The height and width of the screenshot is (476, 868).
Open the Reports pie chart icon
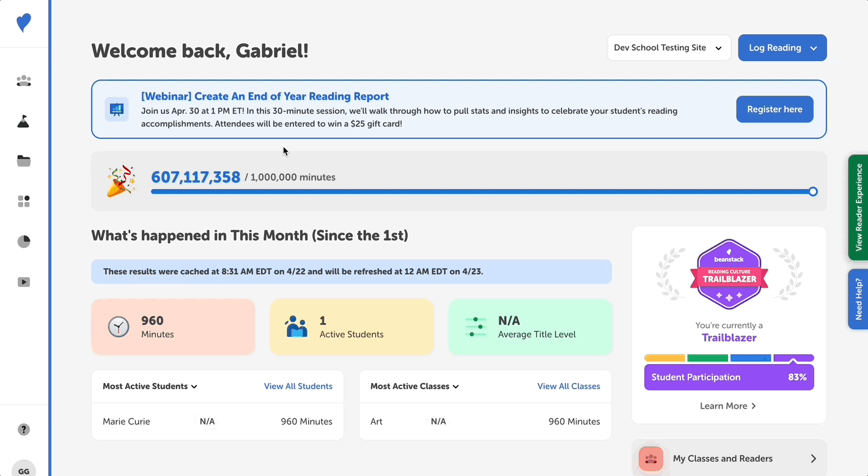23,241
